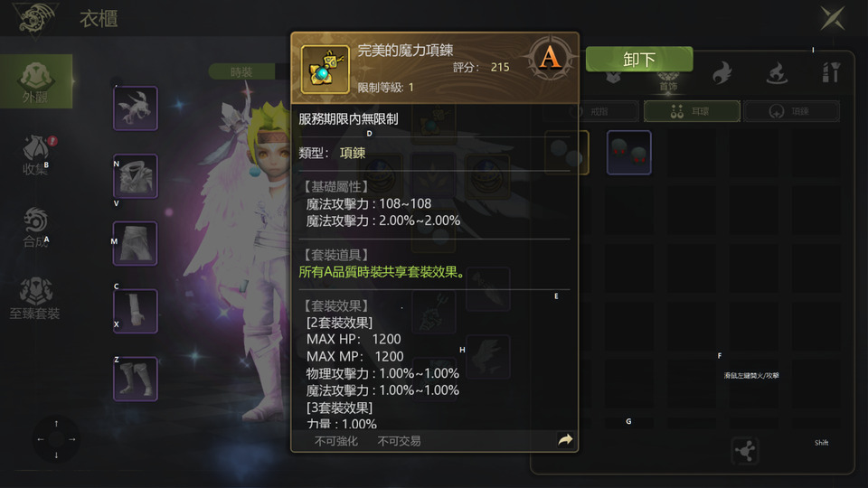Select the gloves equipment slot

tap(136, 312)
